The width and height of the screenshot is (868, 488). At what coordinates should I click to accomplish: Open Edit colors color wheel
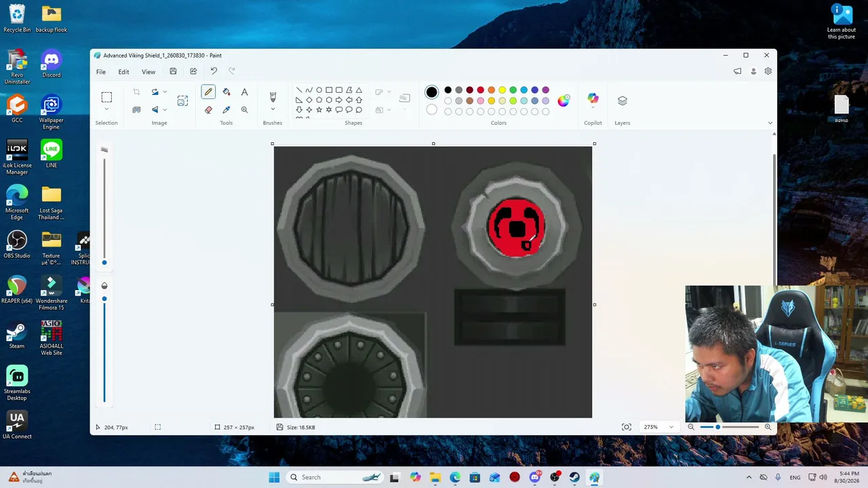click(x=564, y=101)
